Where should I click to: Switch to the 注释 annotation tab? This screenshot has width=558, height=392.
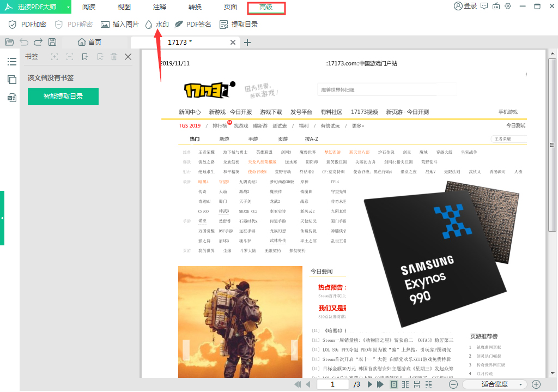[x=159, y=7]
